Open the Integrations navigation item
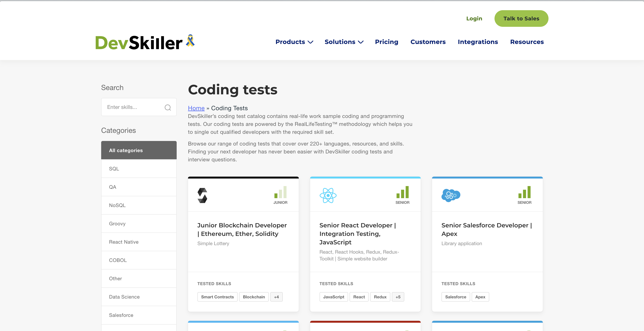 pos(478,42)
